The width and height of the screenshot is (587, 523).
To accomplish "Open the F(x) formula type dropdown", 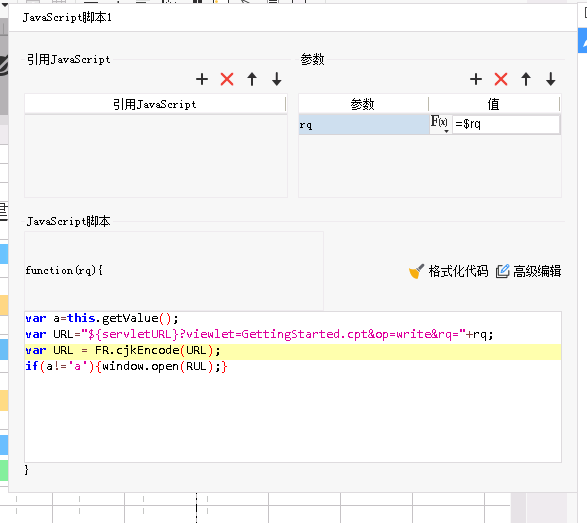I will [x=440, y=124].
